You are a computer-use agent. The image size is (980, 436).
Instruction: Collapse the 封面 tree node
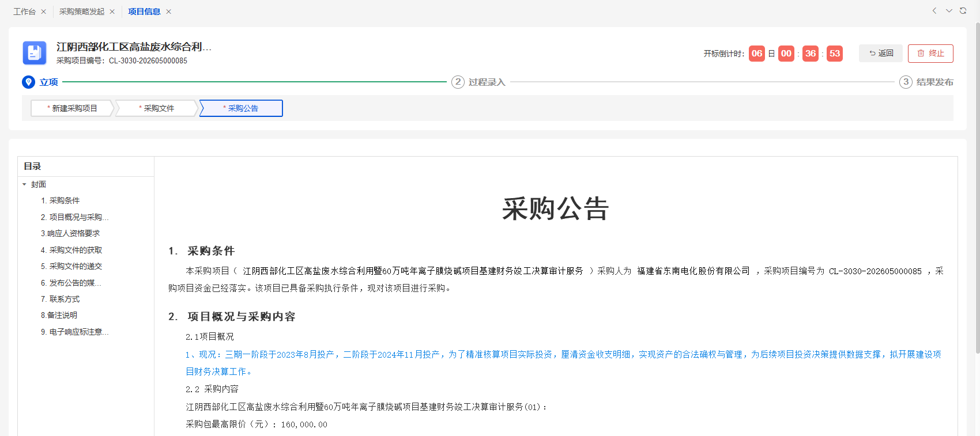24,184
